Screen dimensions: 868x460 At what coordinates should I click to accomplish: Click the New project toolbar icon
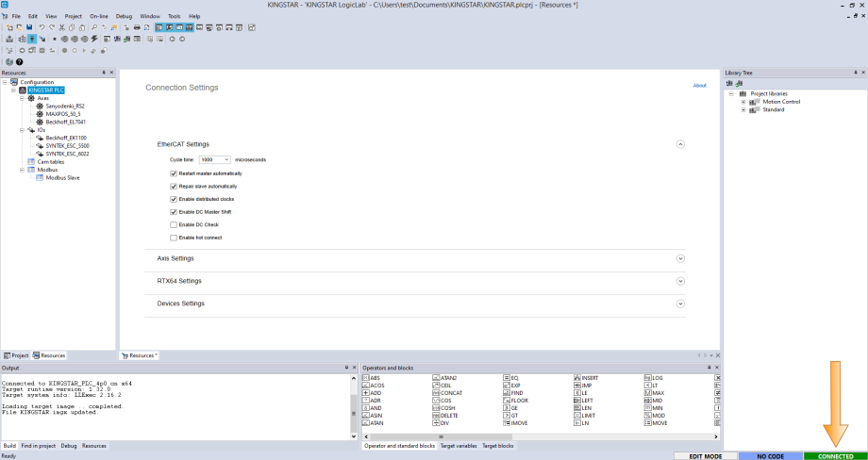(9, 27)
